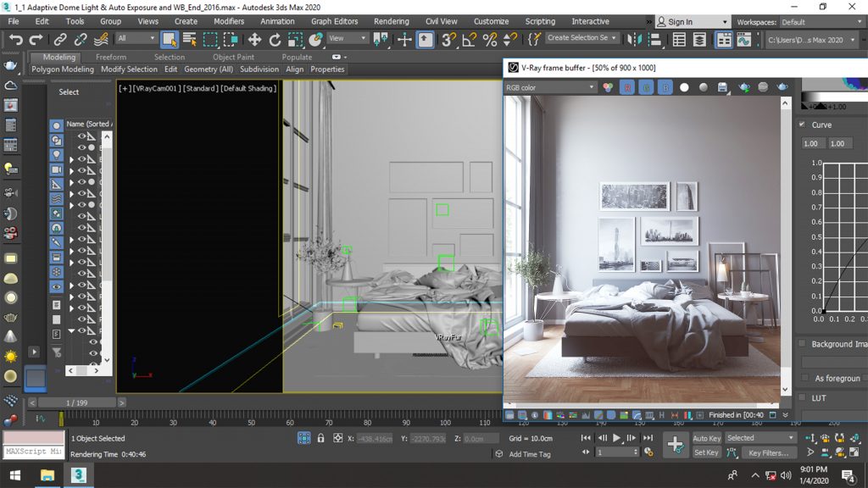Click Add Time Tag

coord(529,454)
